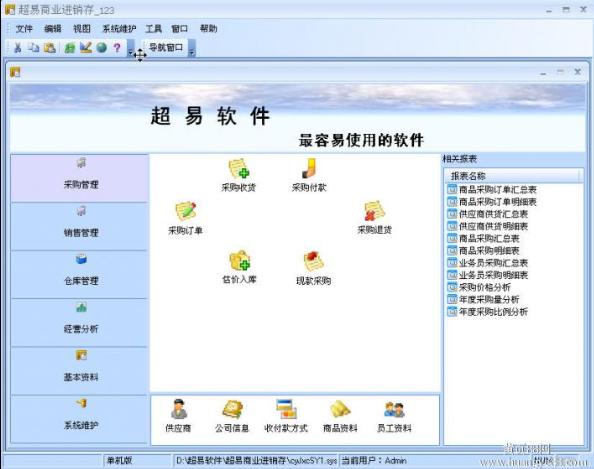This screenshot has height=469, width=594.
Task: Open the 视图 menu
Action: tap(82, 28)
